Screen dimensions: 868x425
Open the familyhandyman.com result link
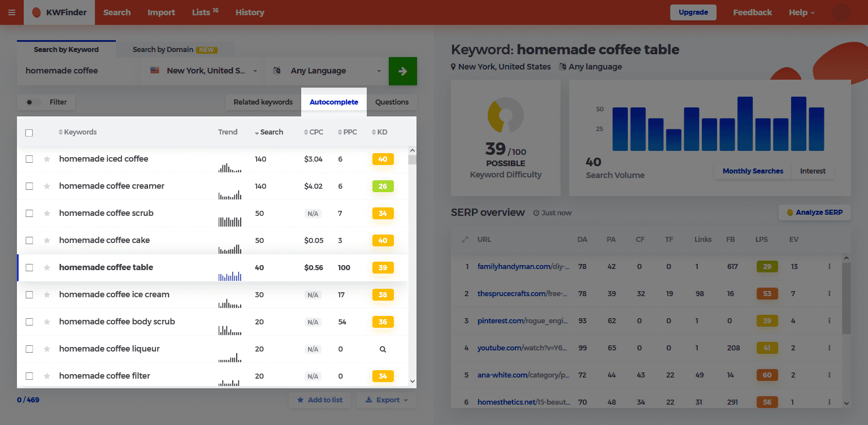pos(523,266)
